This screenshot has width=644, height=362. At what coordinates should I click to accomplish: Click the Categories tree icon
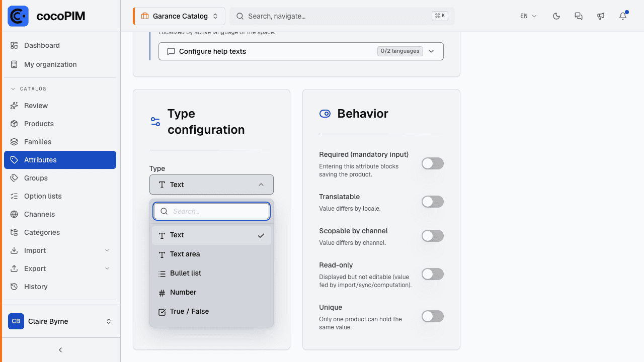(14, 232)
